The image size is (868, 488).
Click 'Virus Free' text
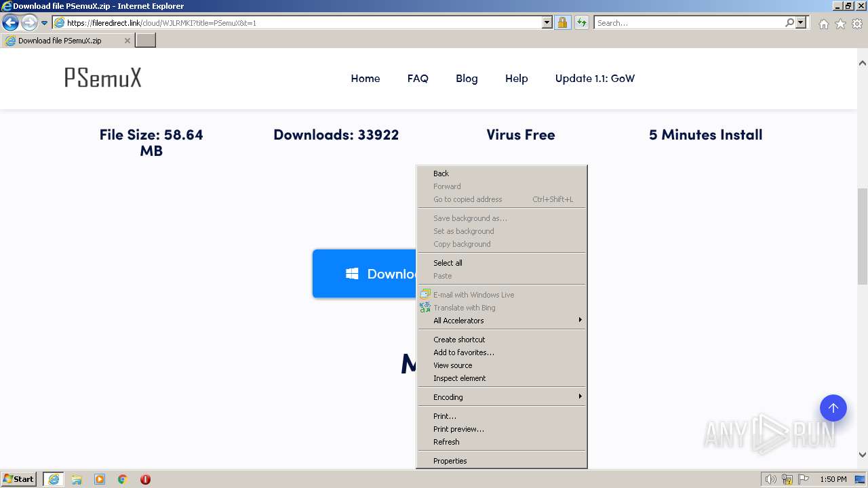coord(521,134)
